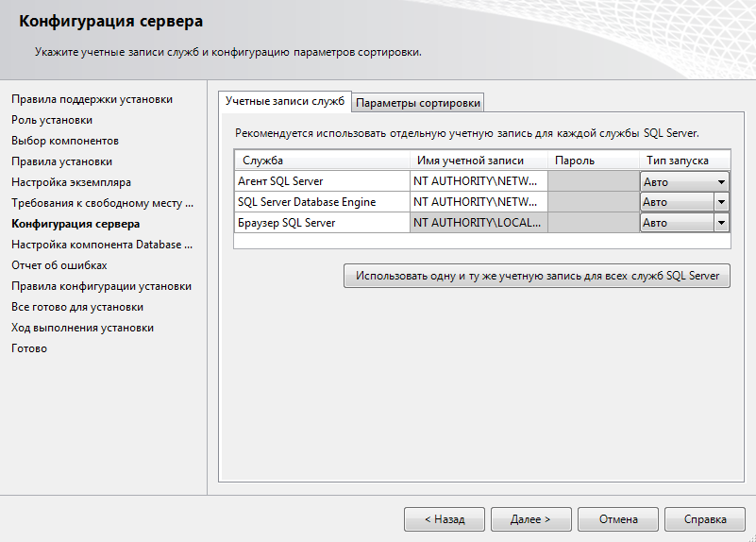Click the Тип запуска column header
Viewport: 756px width, 542px height.
pos(684,161)
